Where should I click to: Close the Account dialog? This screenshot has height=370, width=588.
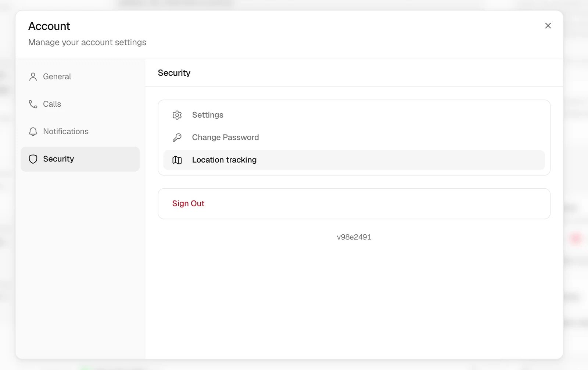(x=548, y=26)
